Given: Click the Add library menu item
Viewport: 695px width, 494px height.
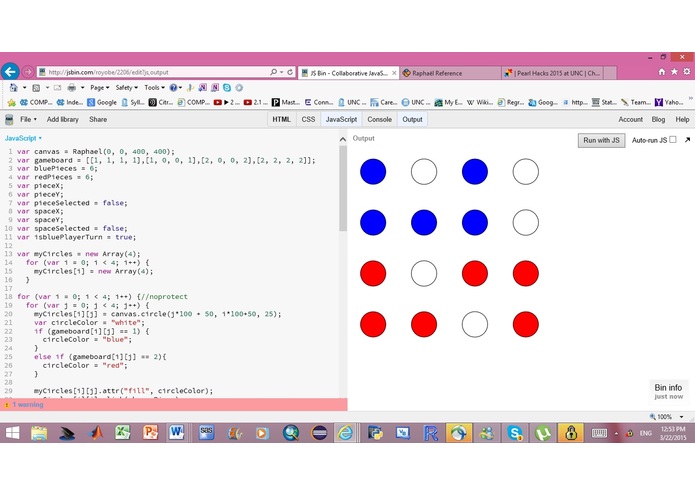Looking at the screenshot, I should (x=62, y=119).
